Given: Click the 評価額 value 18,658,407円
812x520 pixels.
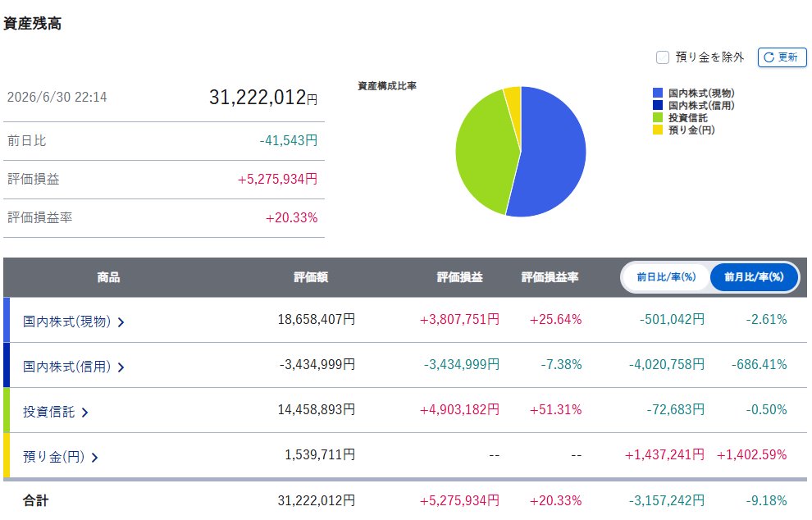Looking at the screenshot, I should (x=317, y=319).
